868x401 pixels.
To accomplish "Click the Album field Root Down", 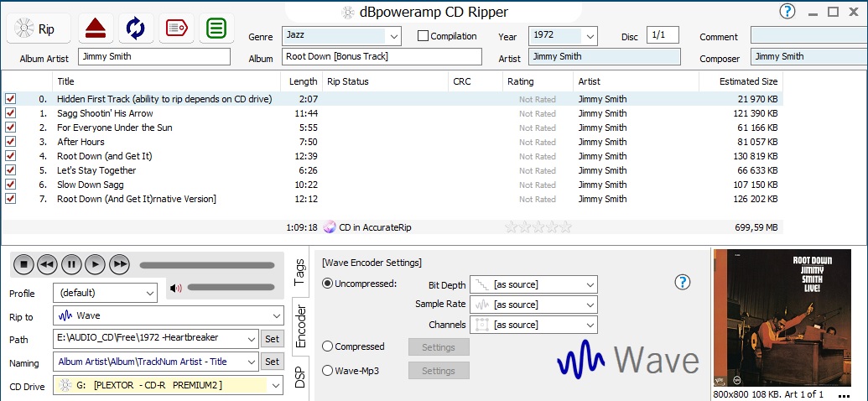I will [x=382, y=56].
